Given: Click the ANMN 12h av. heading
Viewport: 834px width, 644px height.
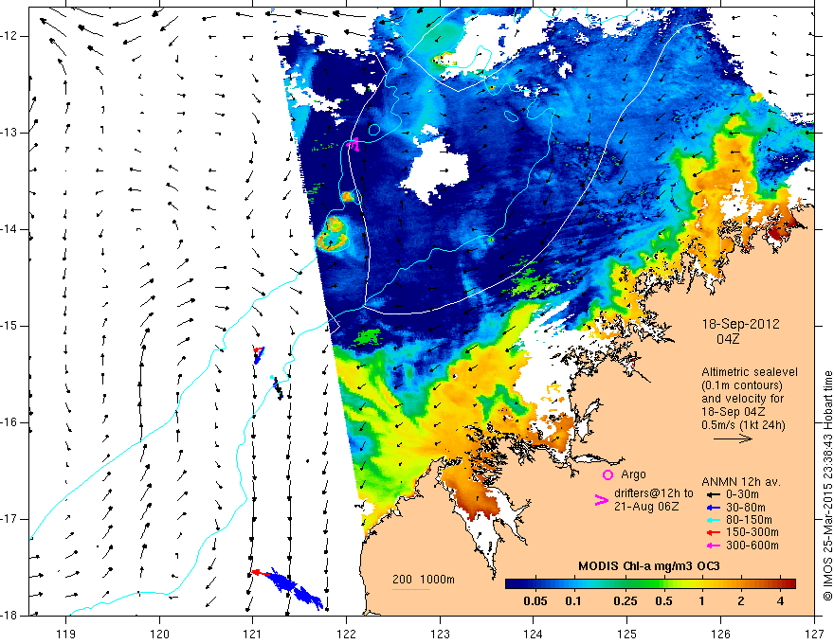Looking at the screenshot, I should pyautogui.click(x=741, y=482).
